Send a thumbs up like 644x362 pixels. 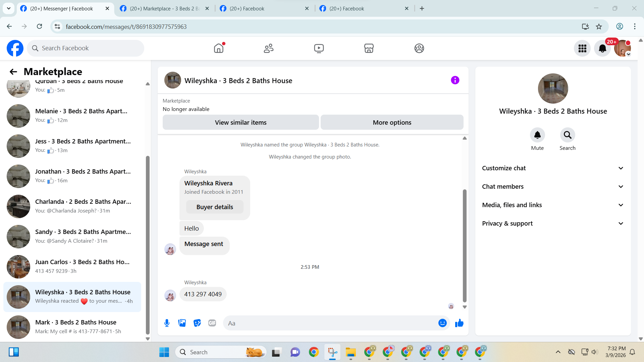[x=459, y=323]
